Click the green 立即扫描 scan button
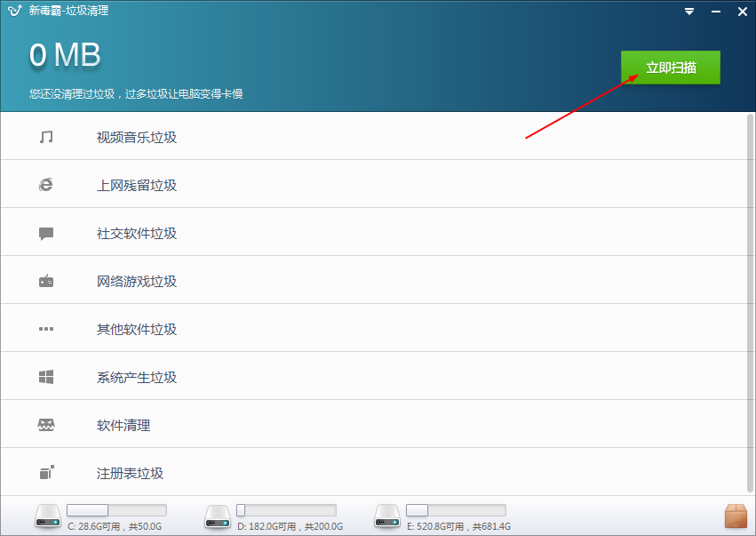This screenshot has height=536, width=756. [670, 68]
